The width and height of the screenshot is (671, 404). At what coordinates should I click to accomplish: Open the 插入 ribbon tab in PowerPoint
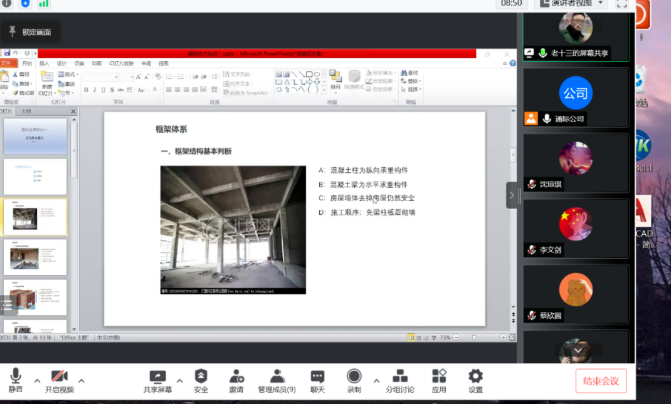pyautogui.click(x=43, y=62)
